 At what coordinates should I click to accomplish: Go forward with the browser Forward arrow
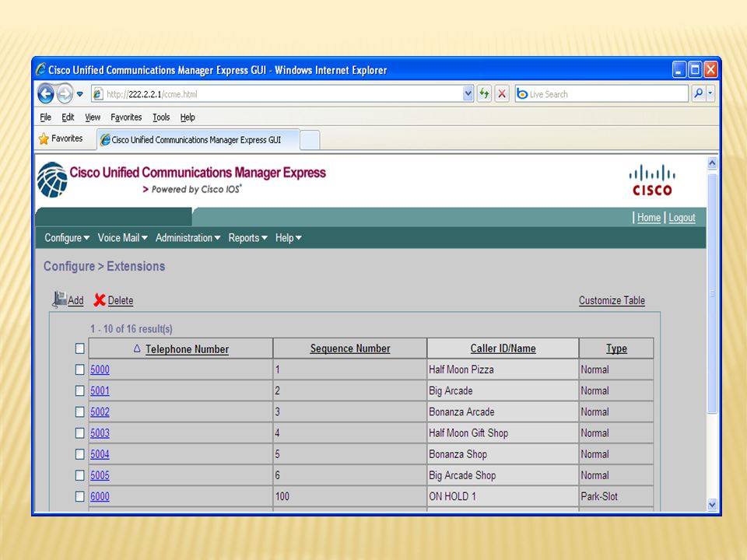[65, 93]
